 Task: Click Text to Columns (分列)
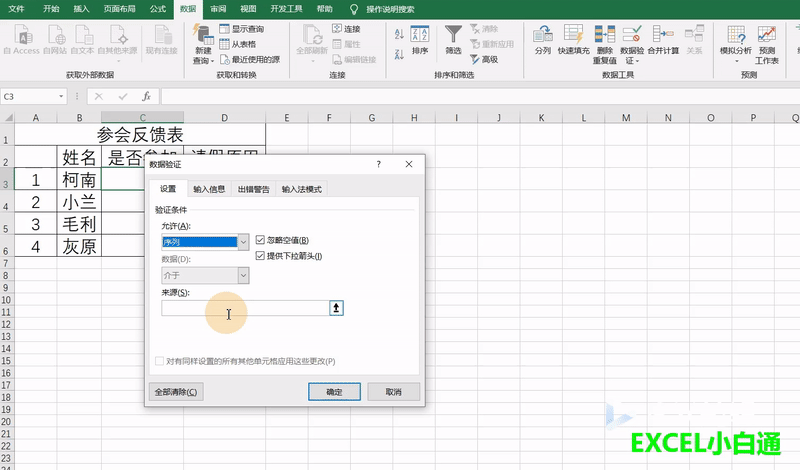[x=543, y=40]
